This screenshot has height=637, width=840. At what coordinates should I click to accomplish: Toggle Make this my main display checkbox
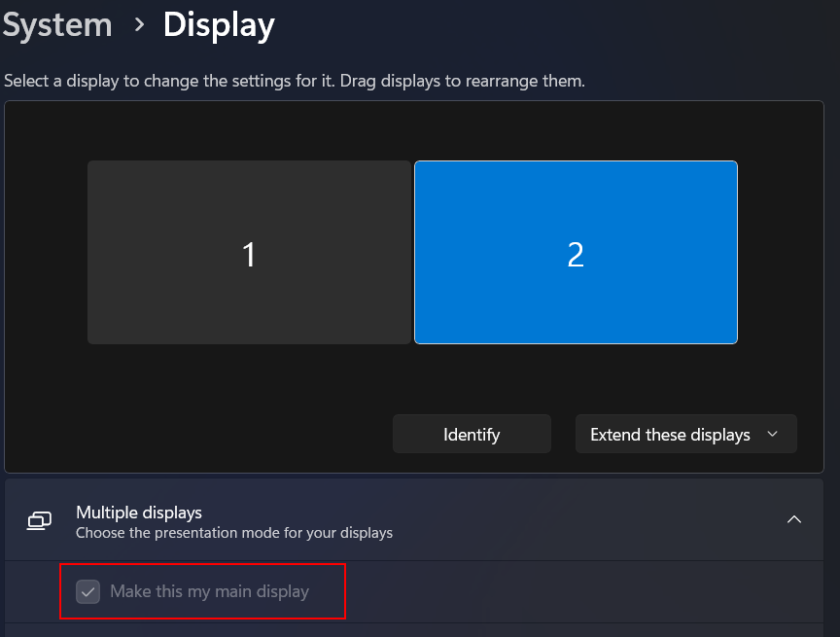(x=87, y=591)
